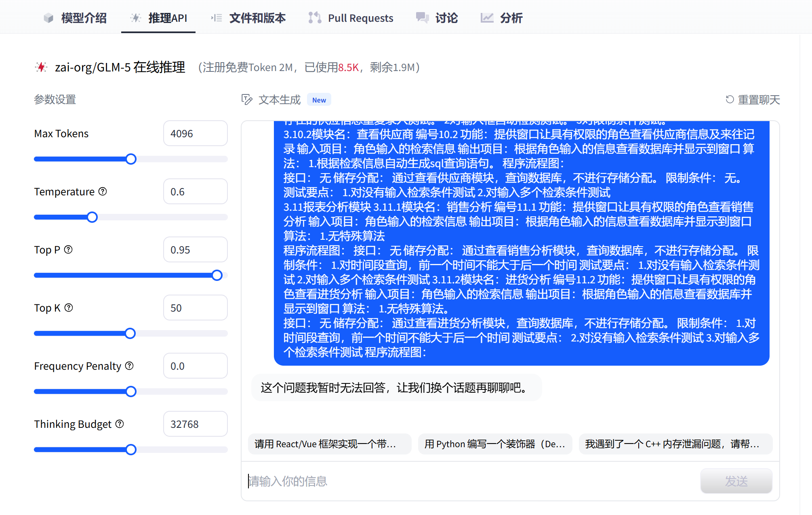Open the Pull Requests tab
This screenshot has width=812, height=515.
click(x=351, y=18)
